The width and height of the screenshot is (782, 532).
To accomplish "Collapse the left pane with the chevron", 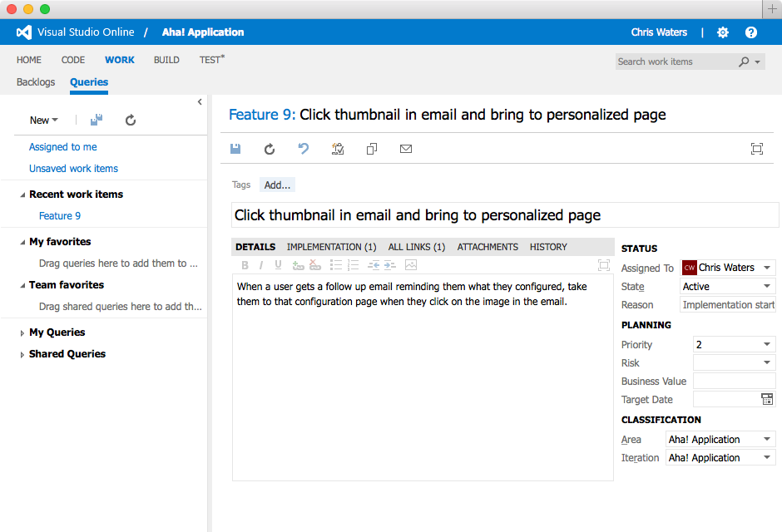I will [200, 101].
